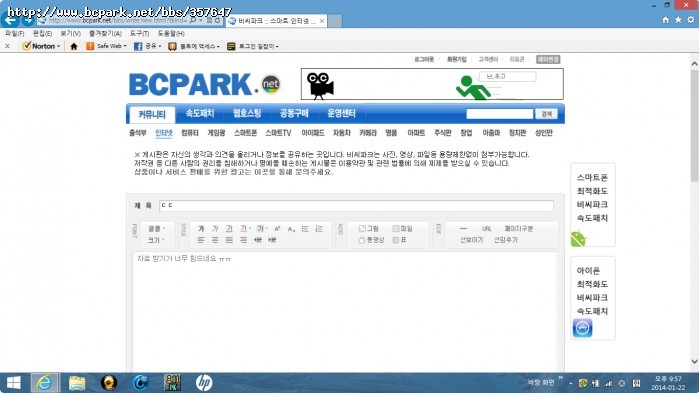Screen dimensions: 700x393
Task: Launch the HP app from taskbar
Action: coord(204,383)
